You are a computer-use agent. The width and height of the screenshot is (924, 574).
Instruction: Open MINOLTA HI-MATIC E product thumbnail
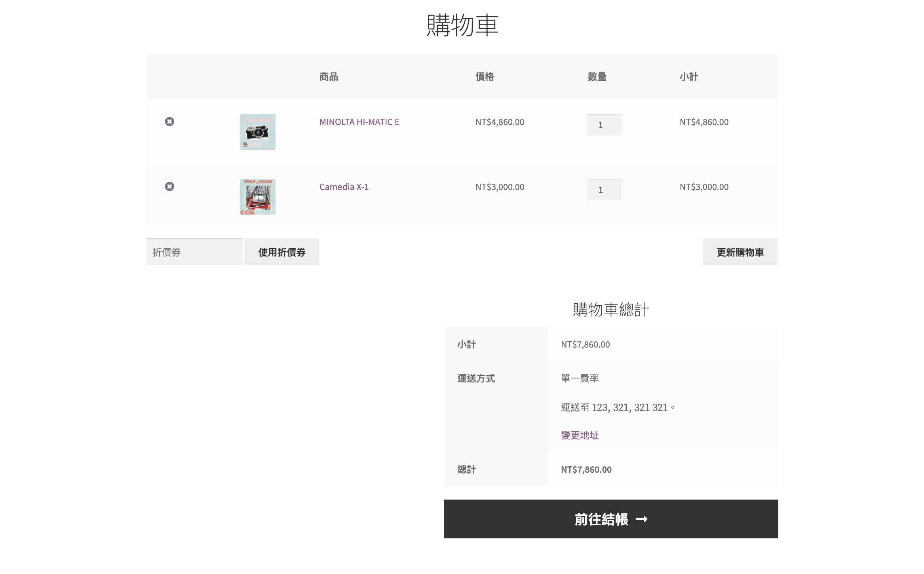[257, 132]
